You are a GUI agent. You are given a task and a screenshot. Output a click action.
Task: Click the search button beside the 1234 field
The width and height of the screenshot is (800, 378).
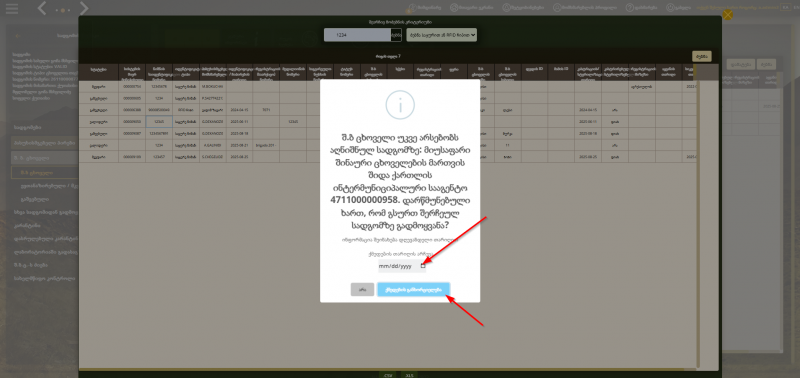click(396, 35)
